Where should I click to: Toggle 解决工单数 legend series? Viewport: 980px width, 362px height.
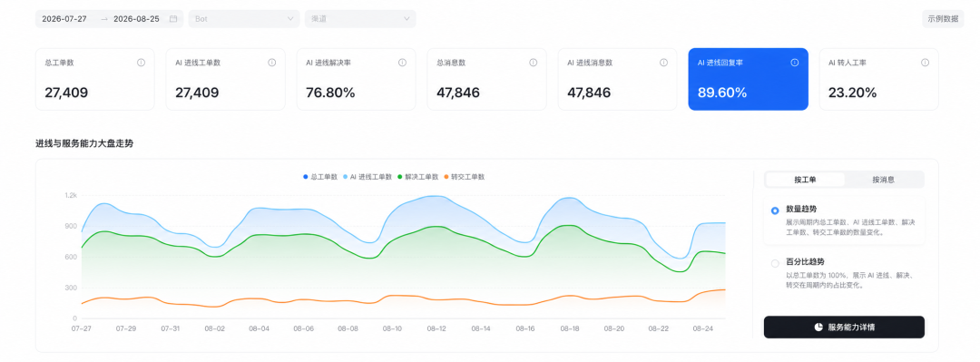click(x=418, y=177)
